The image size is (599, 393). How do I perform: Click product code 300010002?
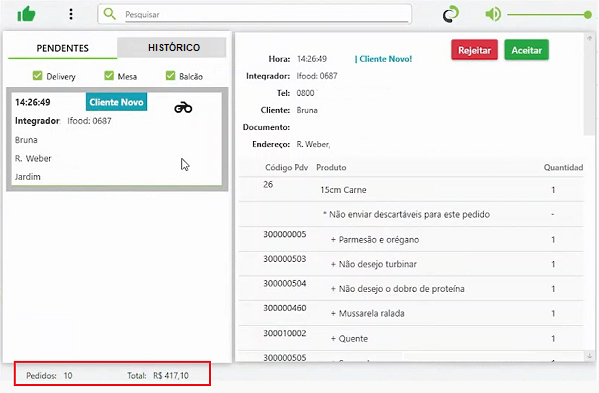click(x=285, y=333)
